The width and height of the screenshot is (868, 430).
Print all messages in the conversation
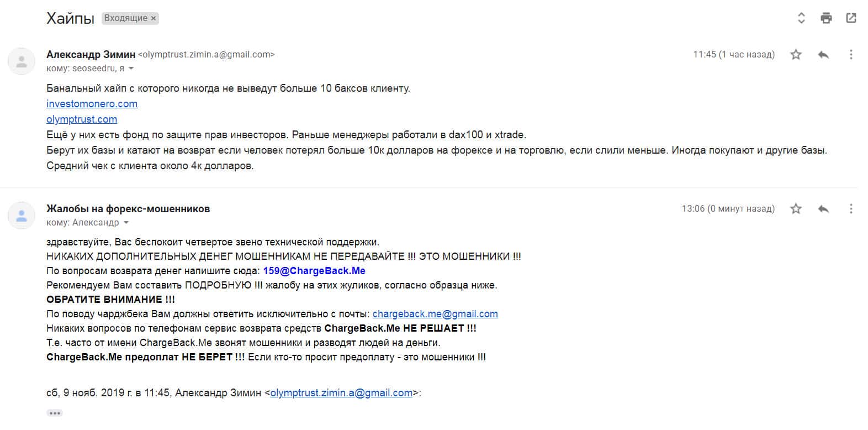click(826, 18)
